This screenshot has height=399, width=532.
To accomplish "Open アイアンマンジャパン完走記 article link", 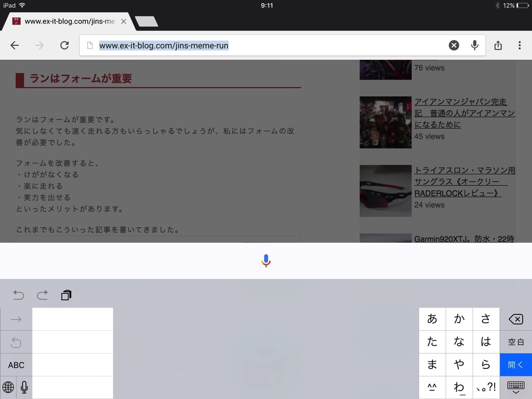I will coord(465,113).
